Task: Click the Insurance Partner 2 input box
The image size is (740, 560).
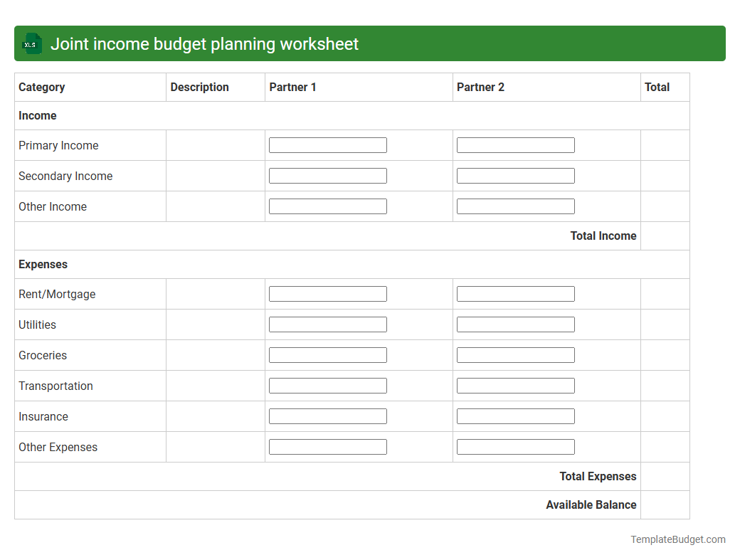Action: (515, 416)
